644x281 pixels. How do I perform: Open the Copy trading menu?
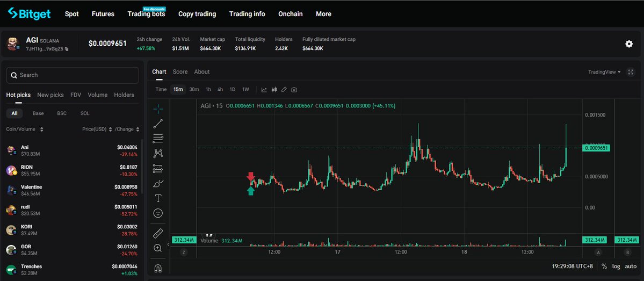pyautogui.click(x=197, y=14)
